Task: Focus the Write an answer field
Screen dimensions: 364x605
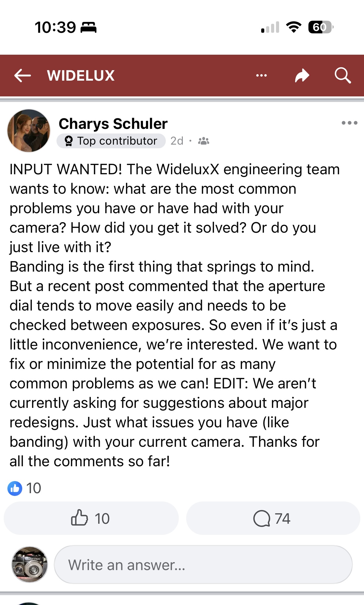Action: point(203,565)
